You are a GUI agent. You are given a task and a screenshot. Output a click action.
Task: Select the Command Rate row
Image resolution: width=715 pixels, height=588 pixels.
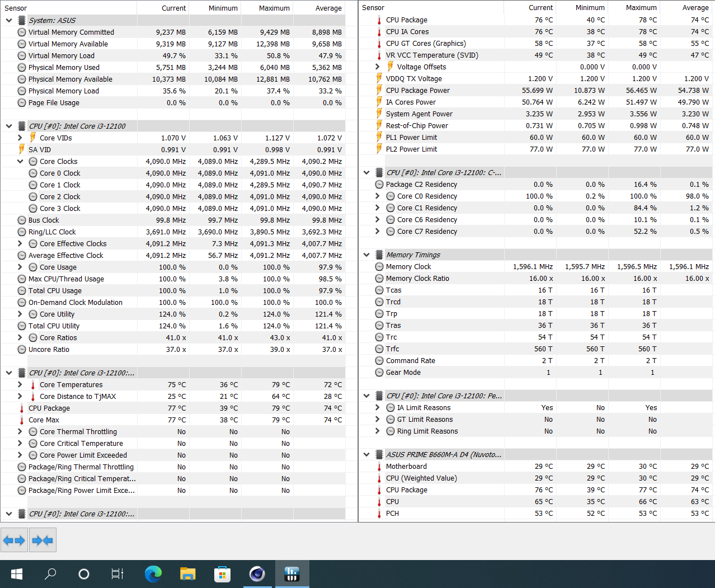536,360
